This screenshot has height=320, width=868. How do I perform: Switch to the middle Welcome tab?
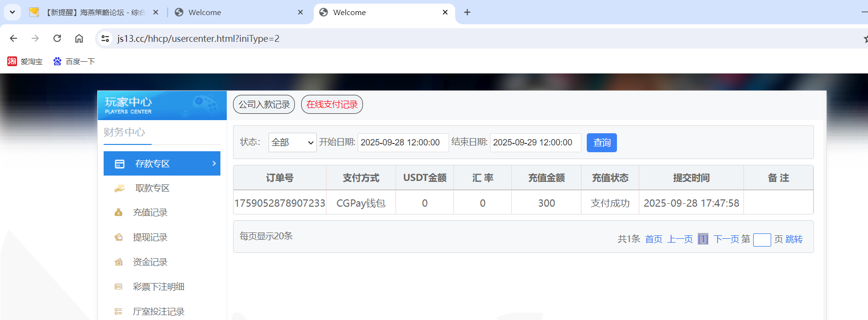(238, 12)
